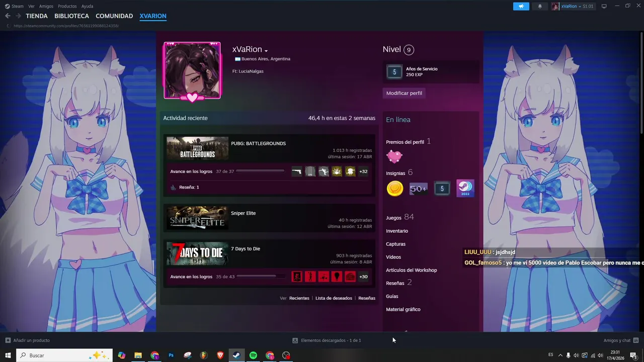Open the Ver menu
This screenshot has width=644, height=362.
(x=32, y=6)
